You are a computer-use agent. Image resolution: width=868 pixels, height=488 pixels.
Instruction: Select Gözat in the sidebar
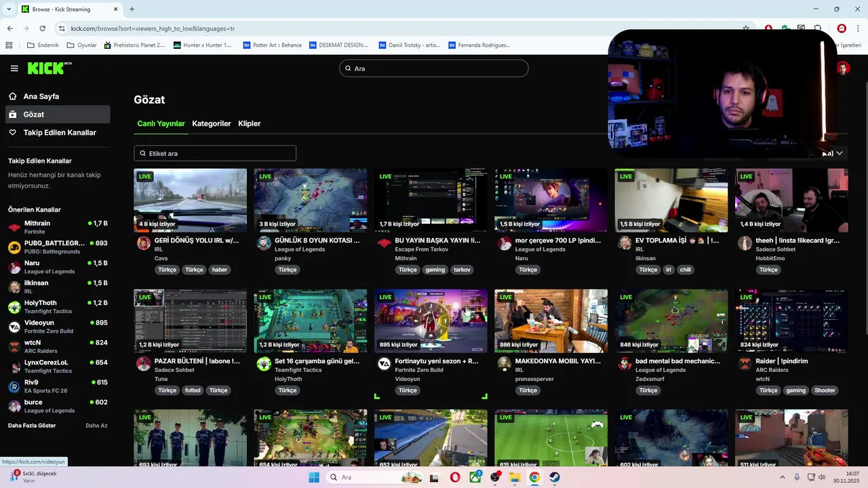(57, 115)
